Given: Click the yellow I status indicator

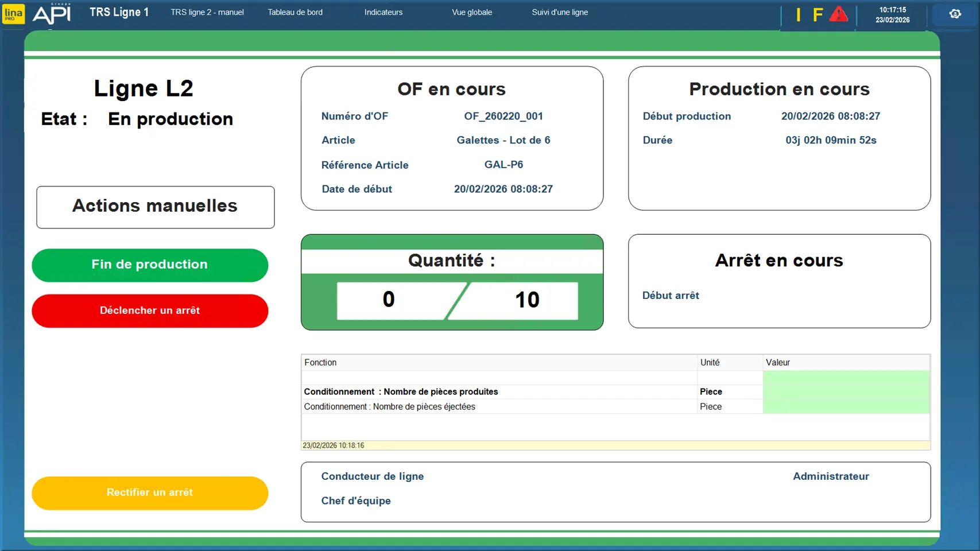Looking at the screenshot, I should coord(798,15).
